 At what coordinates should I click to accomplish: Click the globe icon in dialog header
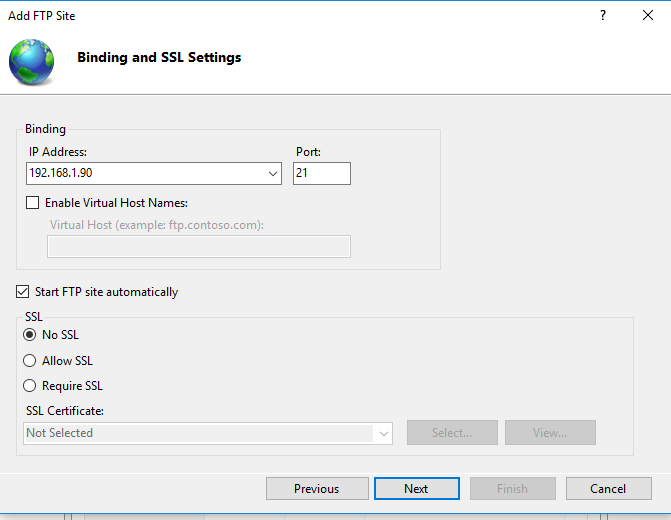coord(31,61)
